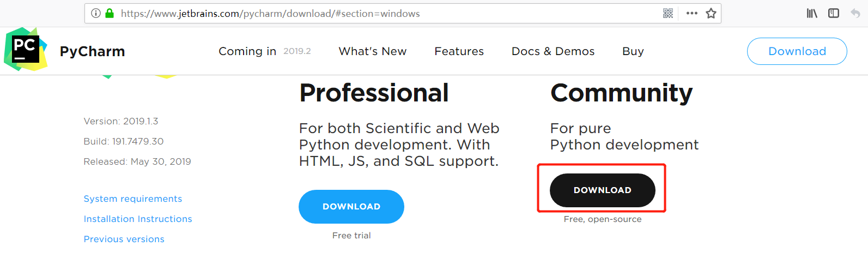This screenshot has height=258, width=868.
Task: Open the QR code icon in address bar
Action: point(668,13)
